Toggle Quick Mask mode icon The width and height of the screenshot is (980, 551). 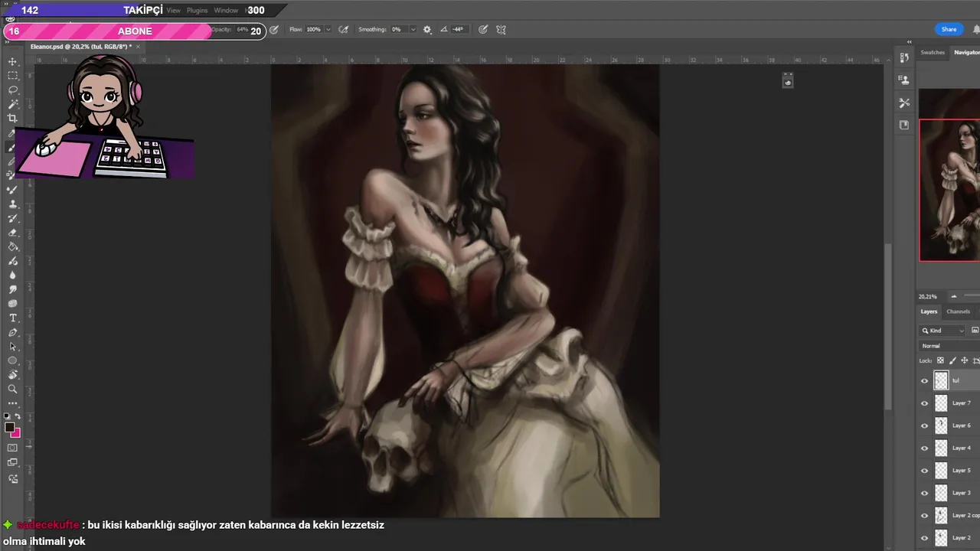(x=12, y=448)
